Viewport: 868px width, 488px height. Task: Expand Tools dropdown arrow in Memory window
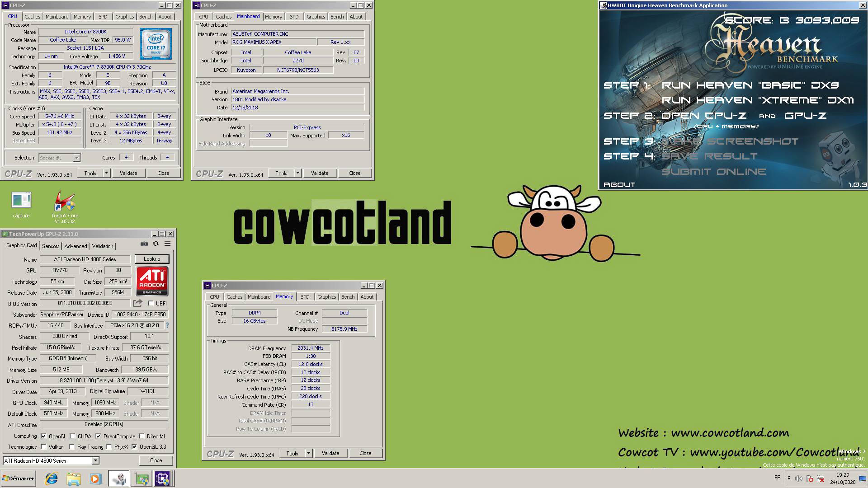[x=308, y=453]
